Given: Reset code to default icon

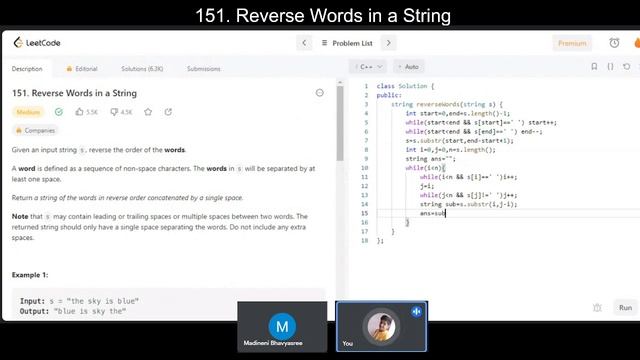Looking at the screenshot, I should 627,67.
